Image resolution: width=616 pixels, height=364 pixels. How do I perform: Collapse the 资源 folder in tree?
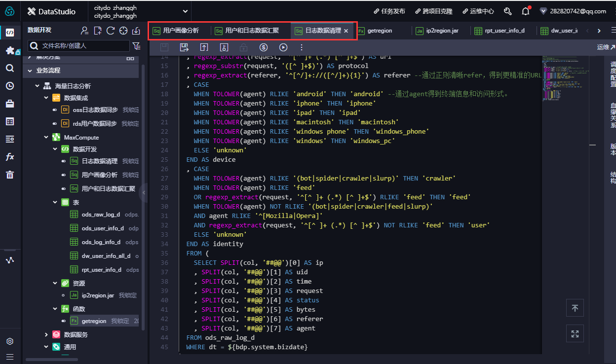click(55, 283)
